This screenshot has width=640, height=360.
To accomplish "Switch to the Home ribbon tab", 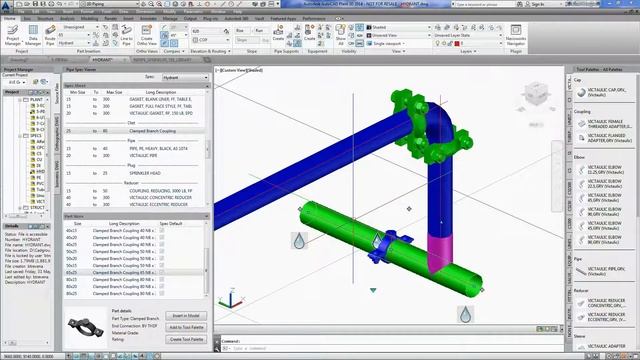I will pos(9,18).
